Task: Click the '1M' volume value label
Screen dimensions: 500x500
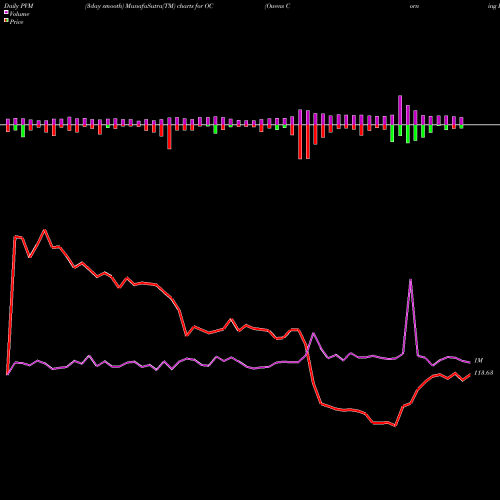Action: 478,360
